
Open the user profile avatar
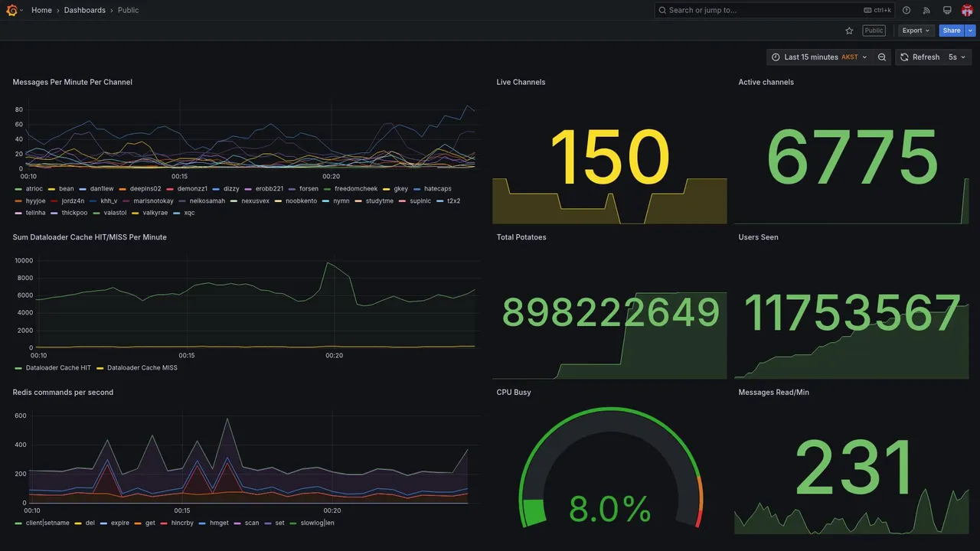point(967,10)
